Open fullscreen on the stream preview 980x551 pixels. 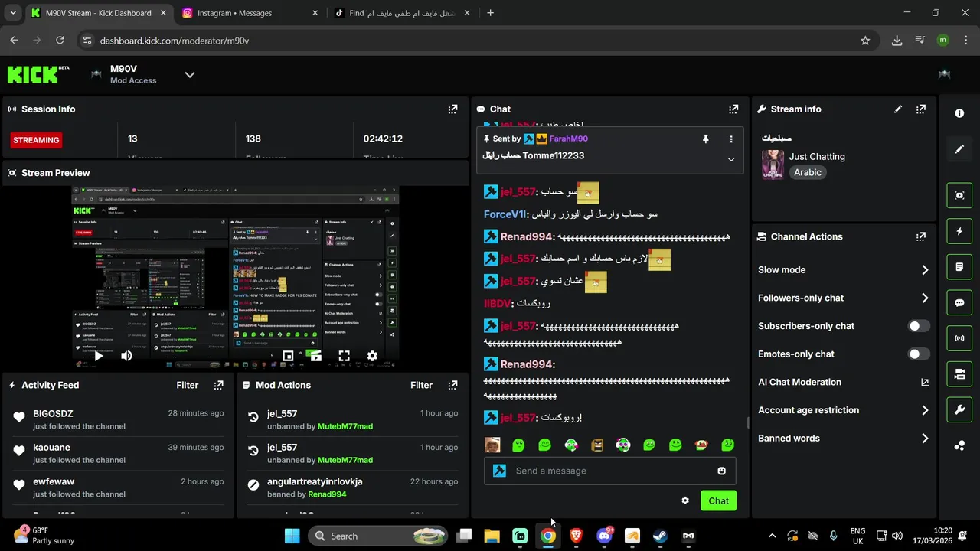[x=344, y=356]
